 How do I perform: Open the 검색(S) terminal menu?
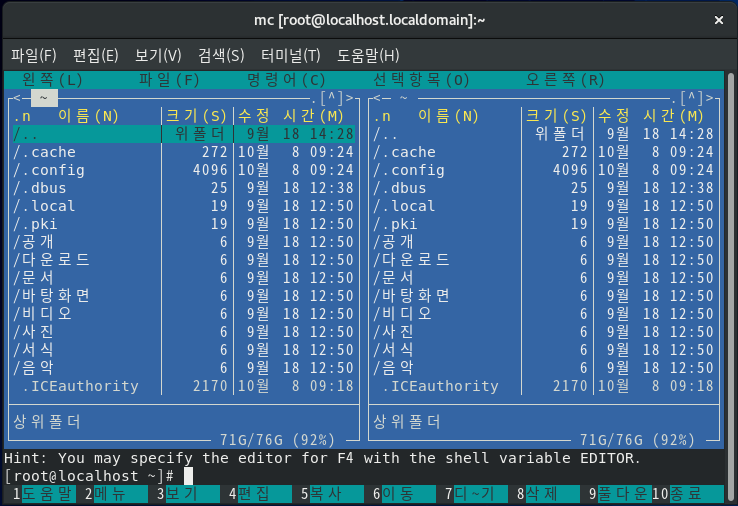221,56
